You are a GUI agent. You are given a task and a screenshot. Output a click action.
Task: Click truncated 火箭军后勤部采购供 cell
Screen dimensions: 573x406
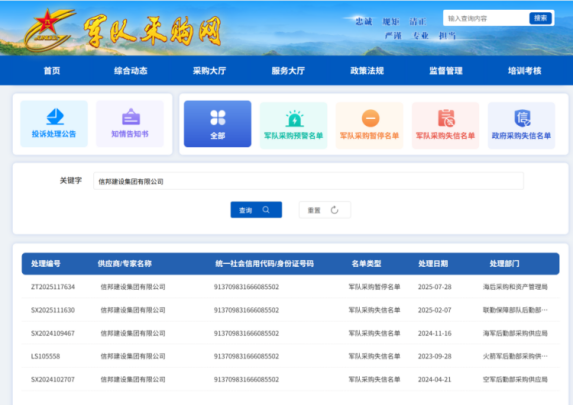click(x=515, y=356)
